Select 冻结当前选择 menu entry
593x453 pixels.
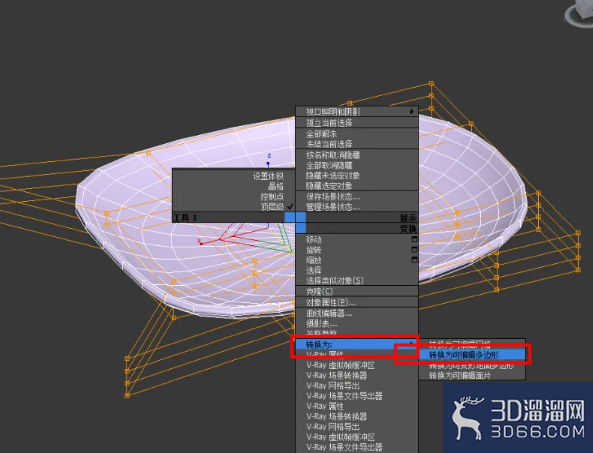pyautogui.click(x=357, y=144)
